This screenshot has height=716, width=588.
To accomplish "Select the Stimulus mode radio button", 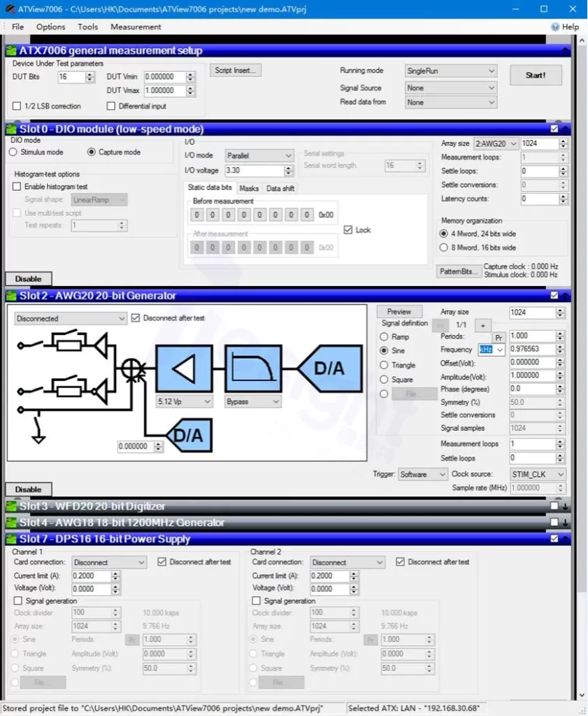I will (14, 152).
